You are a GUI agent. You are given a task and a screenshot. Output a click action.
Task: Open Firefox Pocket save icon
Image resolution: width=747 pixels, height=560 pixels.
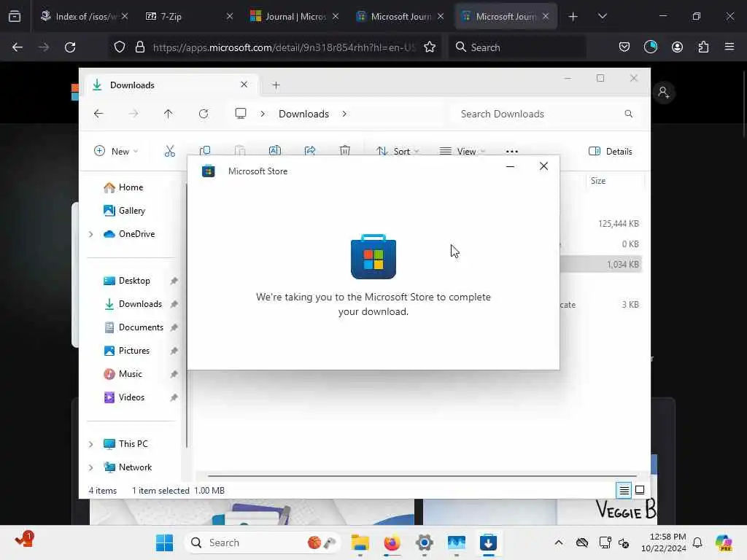(x=624, y=47)
